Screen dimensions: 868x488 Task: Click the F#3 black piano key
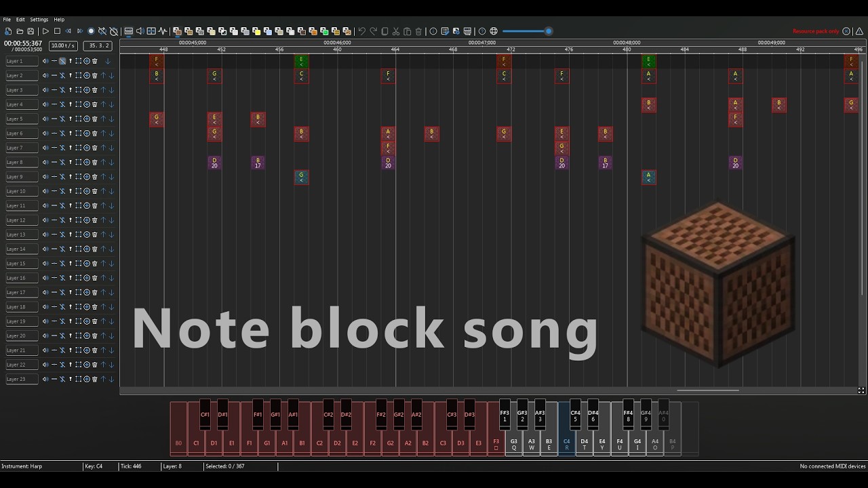[505, 414]
